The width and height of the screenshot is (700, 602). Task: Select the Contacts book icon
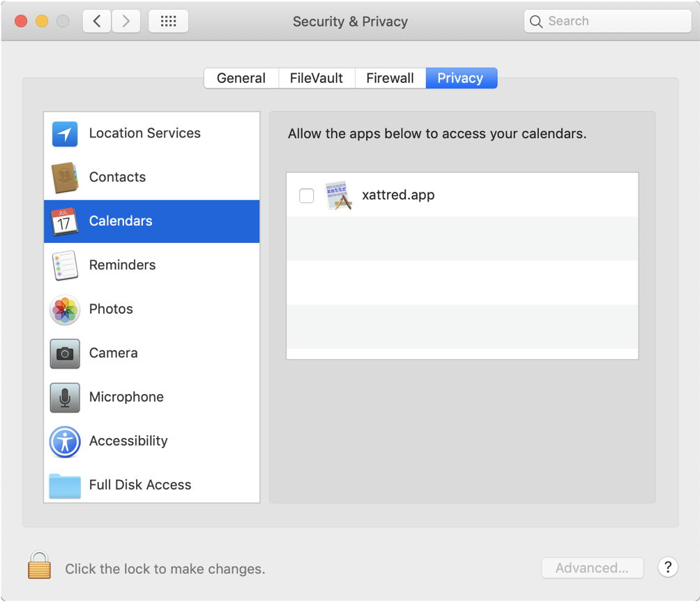tap(65, 178)
